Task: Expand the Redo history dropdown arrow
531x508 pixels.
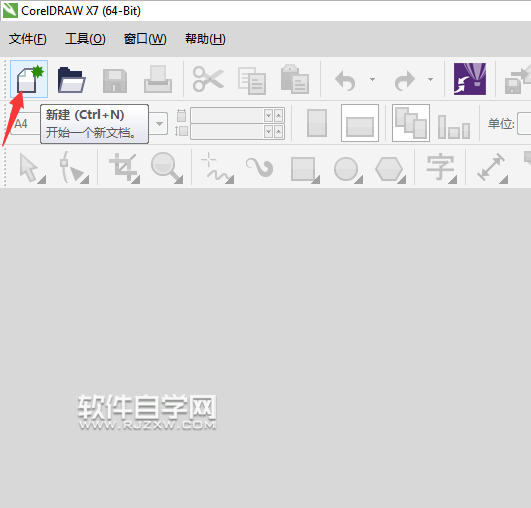Action: coord(430,80)
